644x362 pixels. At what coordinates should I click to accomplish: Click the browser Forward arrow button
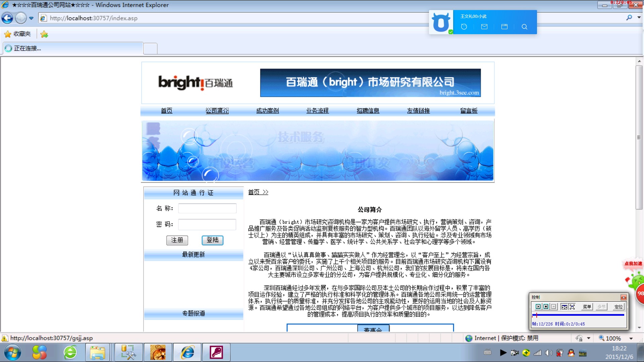(21, 18)
